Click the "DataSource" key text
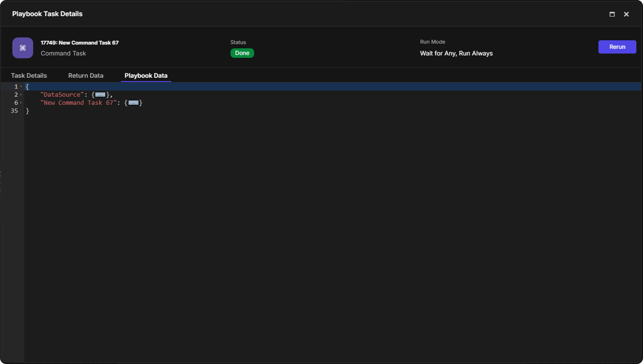643x364 pixels. click(x=62, y=95)
